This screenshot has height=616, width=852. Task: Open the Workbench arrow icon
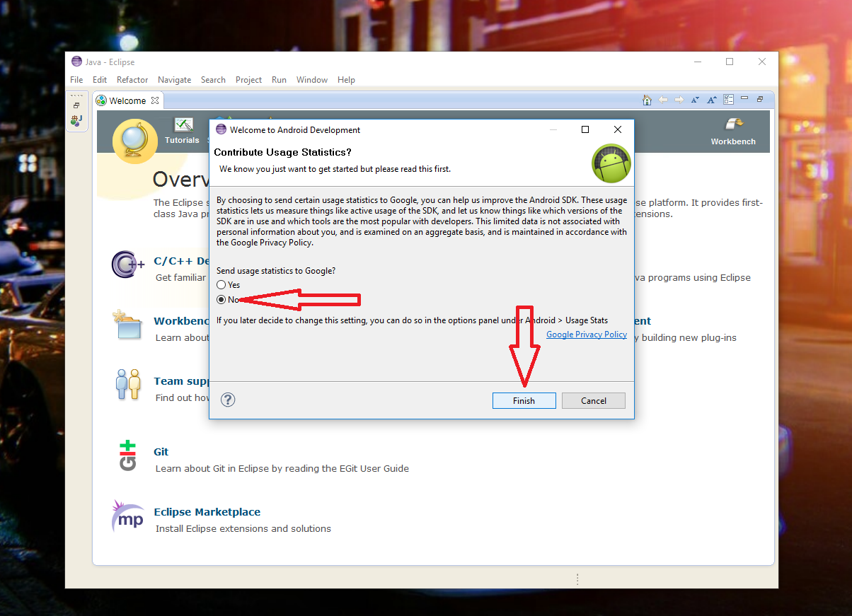point(733,124)
